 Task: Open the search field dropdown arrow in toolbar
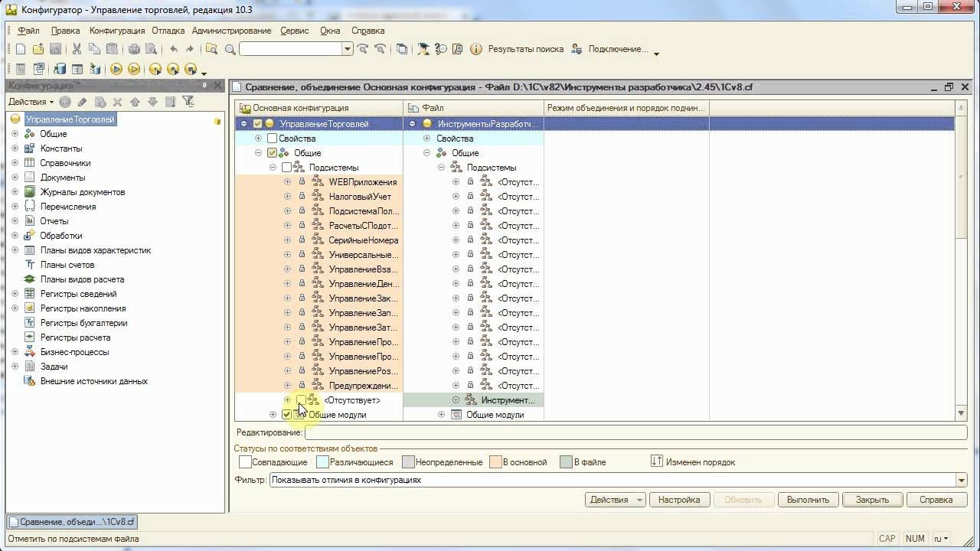point(347,49)
